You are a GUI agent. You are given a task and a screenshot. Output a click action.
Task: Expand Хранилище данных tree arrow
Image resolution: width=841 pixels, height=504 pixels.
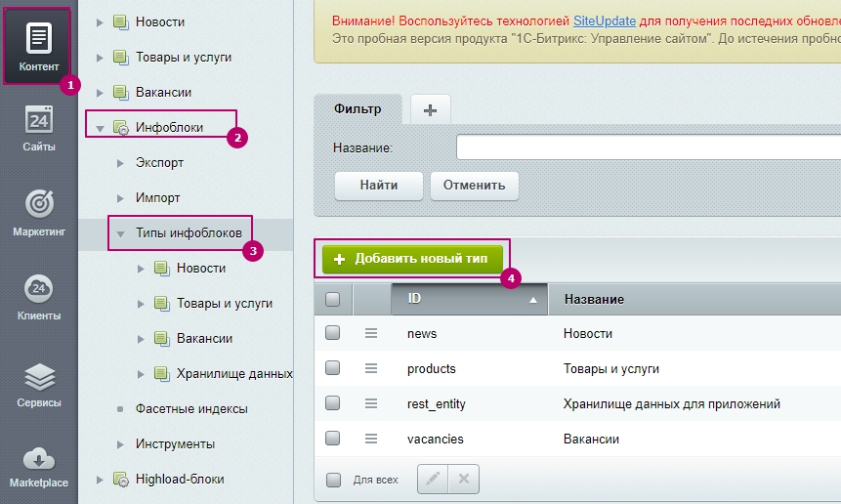(141, 374)
